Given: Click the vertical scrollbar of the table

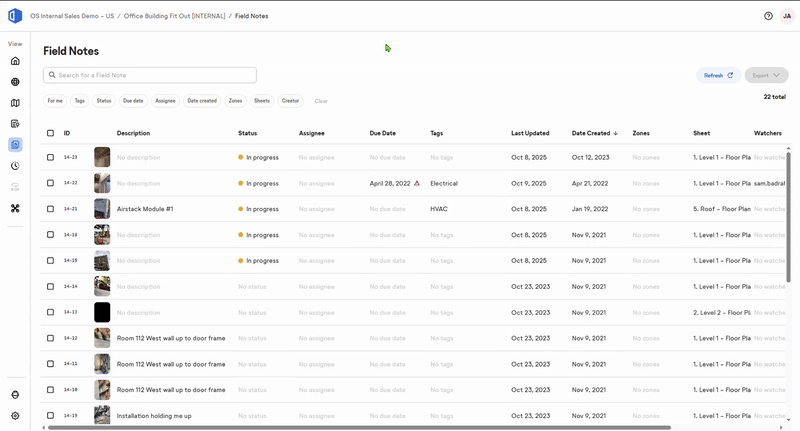Looking at the screenshot, I should (788, 218).
